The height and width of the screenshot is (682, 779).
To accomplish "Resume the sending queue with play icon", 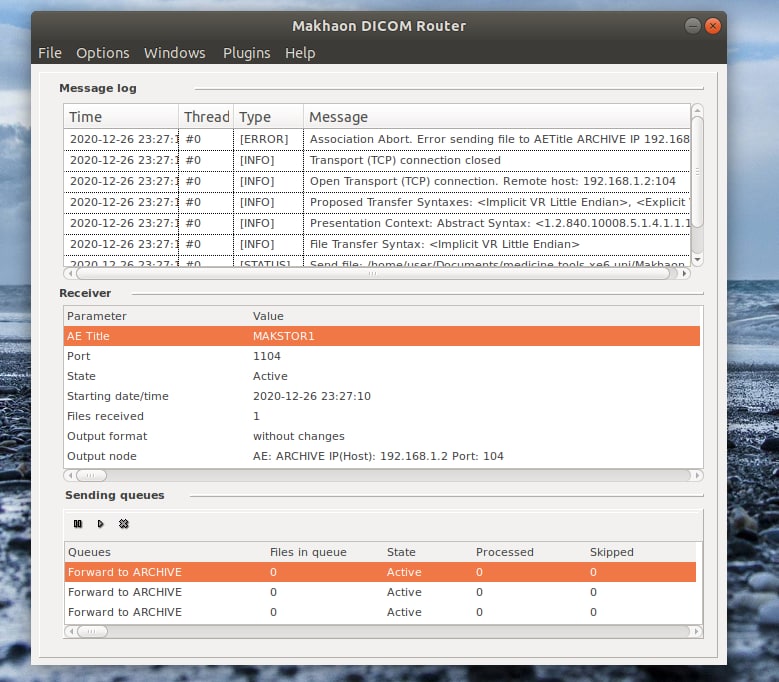I will coord(100,524).
